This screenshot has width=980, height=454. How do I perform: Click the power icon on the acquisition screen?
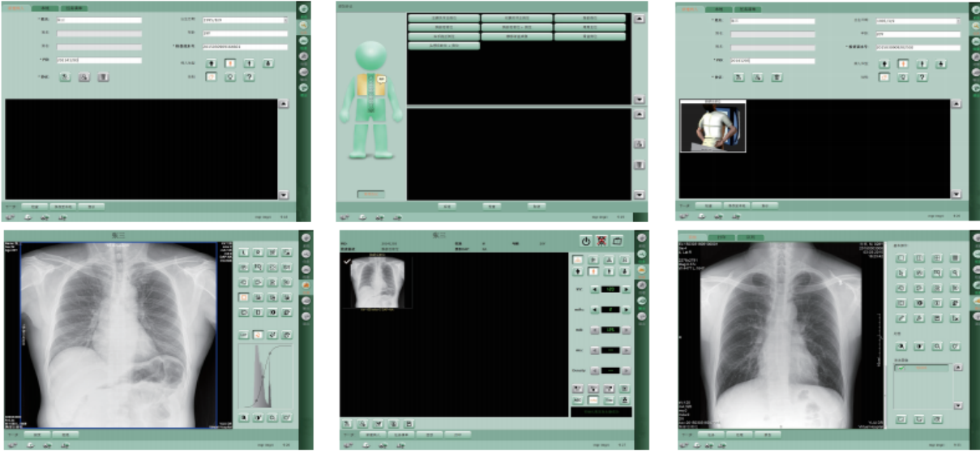click(x=586, y=241)
